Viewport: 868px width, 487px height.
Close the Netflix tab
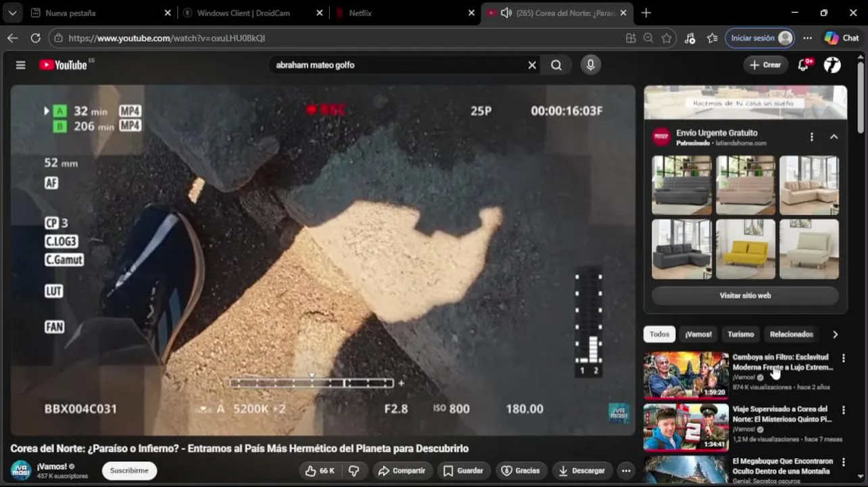click(x=472, y=13)
